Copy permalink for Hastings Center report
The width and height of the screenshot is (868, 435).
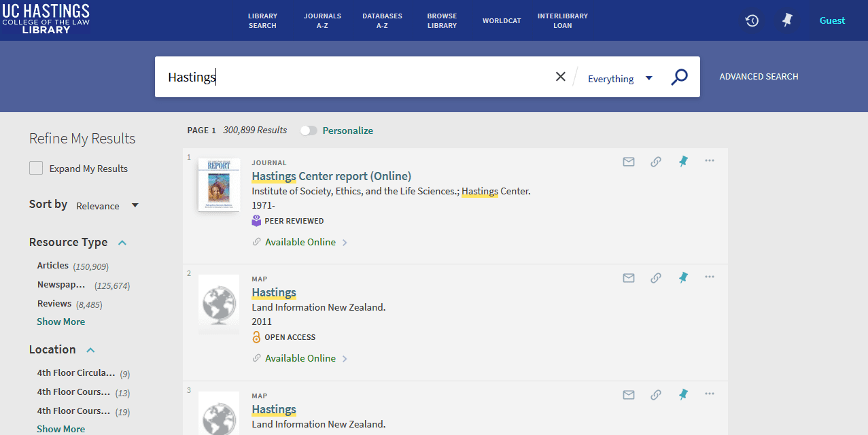click(656, 162)
